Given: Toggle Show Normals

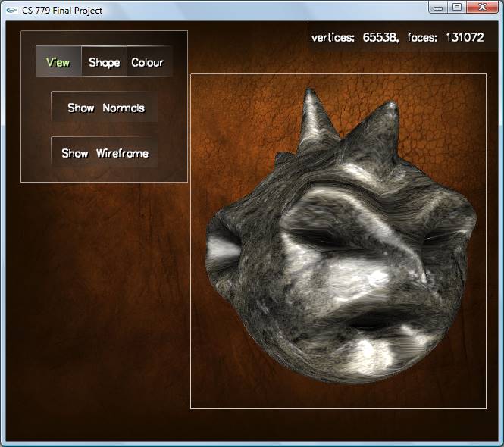Looking at the screenshot, I should 105,108.
